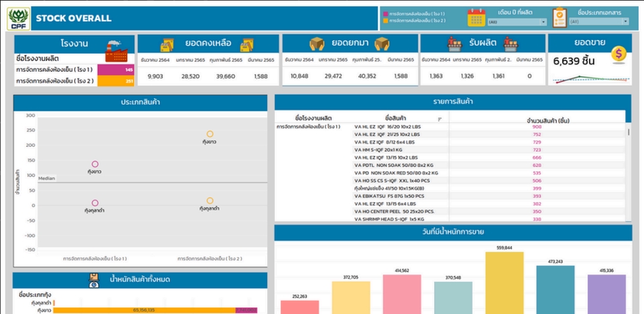Click the pink bar showing 145

pos(116,70)
